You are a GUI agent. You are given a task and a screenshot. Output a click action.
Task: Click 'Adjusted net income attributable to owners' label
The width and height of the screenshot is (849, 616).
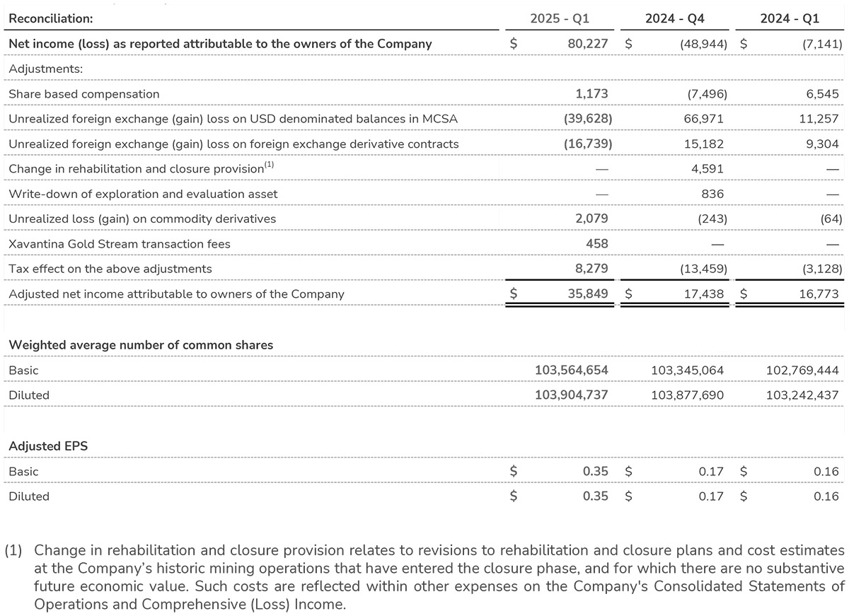176,294
